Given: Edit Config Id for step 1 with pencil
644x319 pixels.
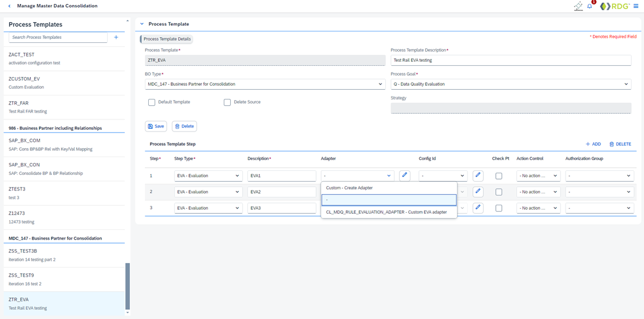Looking at the screenshot, I should point(477,176).
